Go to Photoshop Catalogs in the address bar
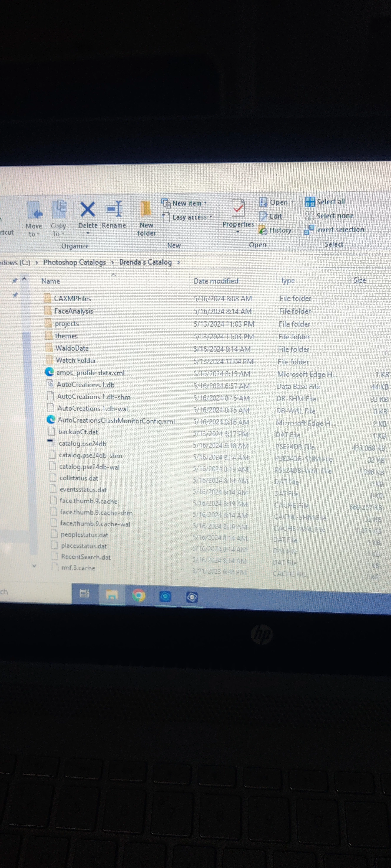 click(75, 262)
